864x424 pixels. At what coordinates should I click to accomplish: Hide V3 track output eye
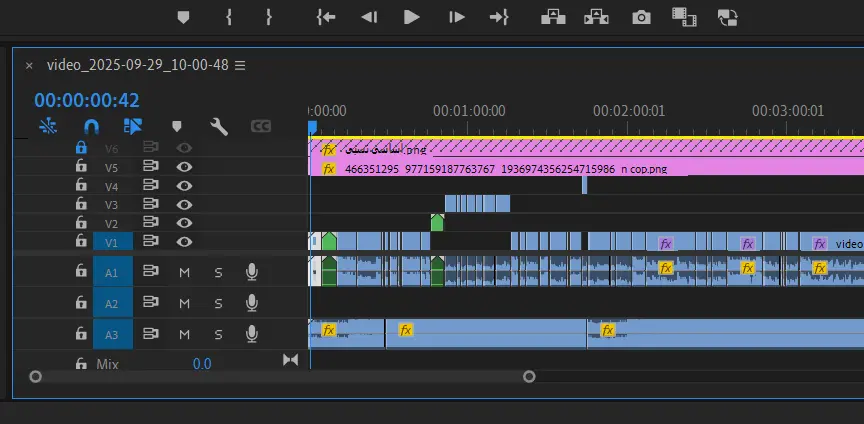185,204
